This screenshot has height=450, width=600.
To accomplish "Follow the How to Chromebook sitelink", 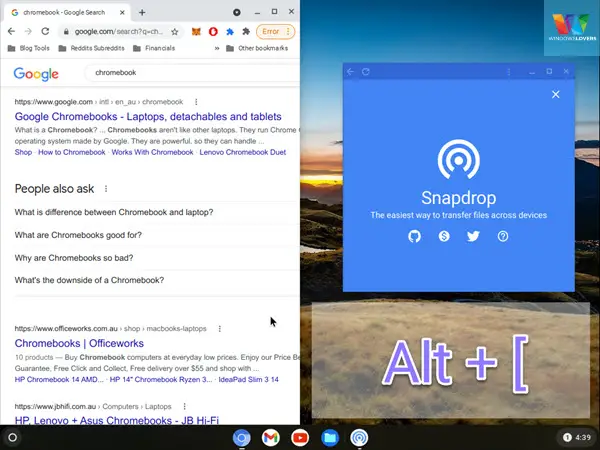I will point(72,152).
